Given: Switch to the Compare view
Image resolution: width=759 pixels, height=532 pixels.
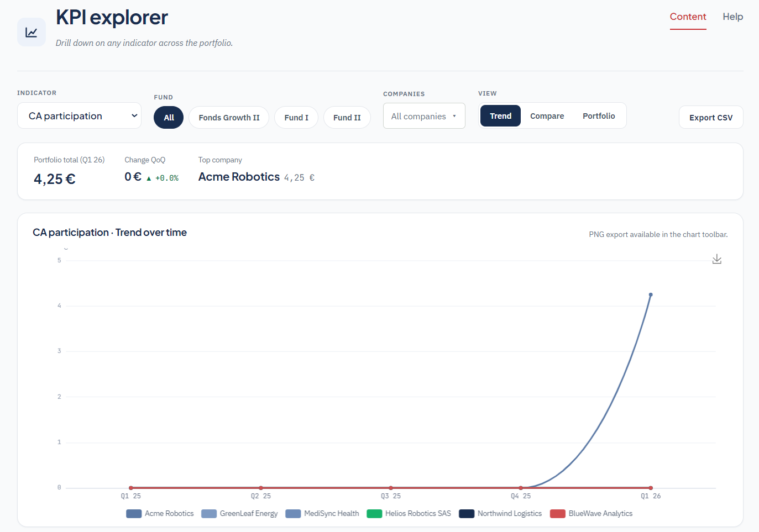Looking at the screenshot, I should click(547, 116).
